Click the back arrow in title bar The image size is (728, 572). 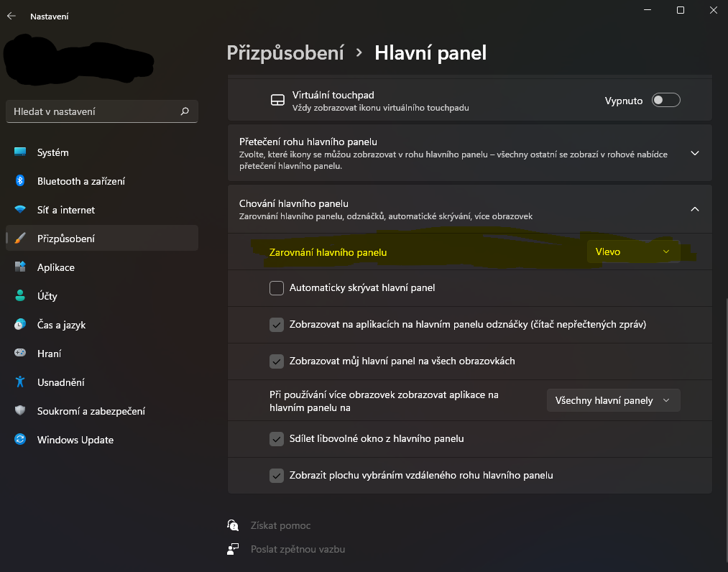pyautogui.click(x=11, y=16)
